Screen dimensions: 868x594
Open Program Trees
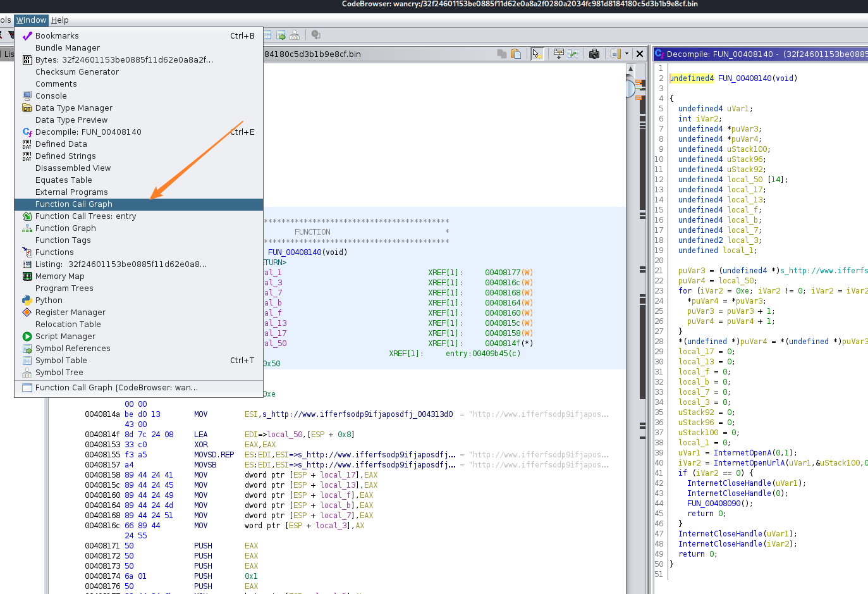coord(138,288)
